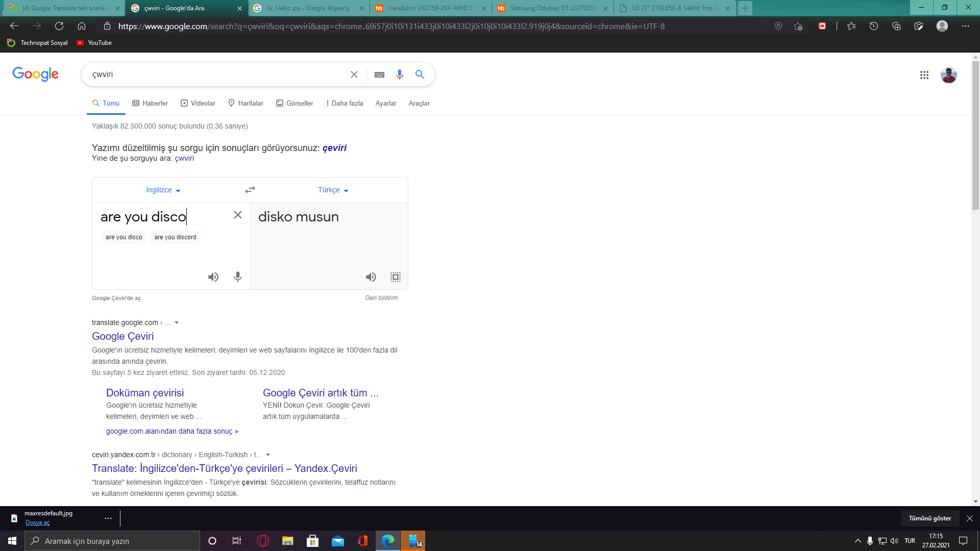
Task: Click the Tümünü göster downloads button
Action: point(929,518)
